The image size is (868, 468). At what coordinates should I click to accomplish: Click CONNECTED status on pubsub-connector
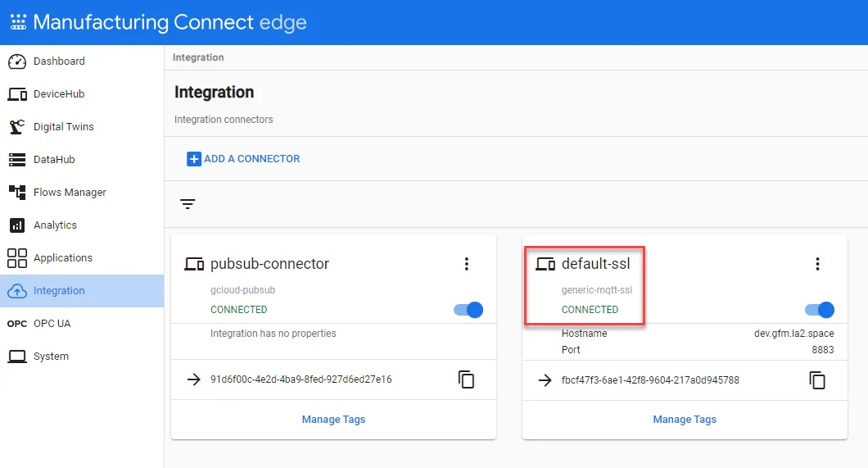pos(238,310)
